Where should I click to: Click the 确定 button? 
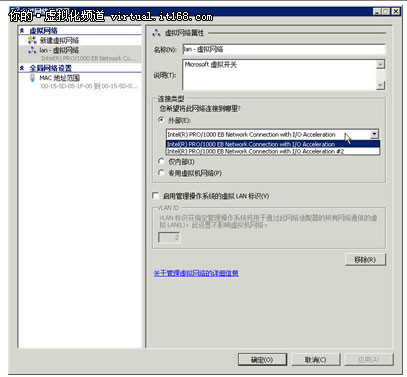(262, 360)
